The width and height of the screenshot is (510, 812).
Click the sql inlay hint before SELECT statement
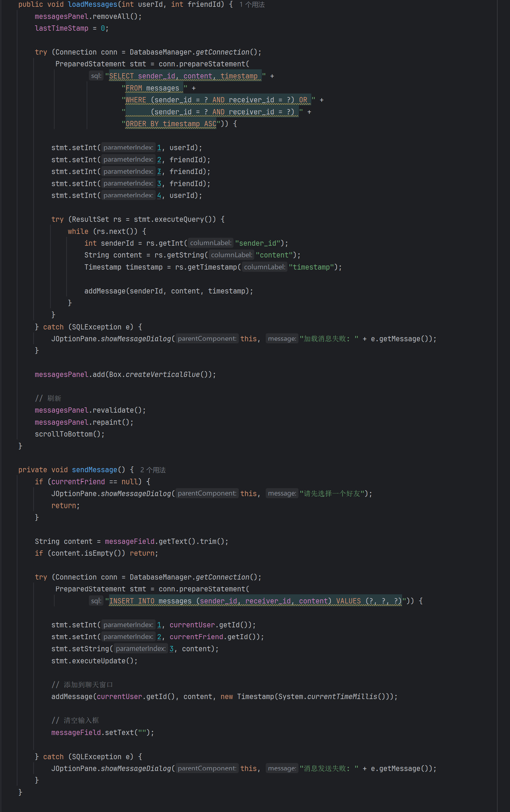pyautogui.click(x=96, y=76)
